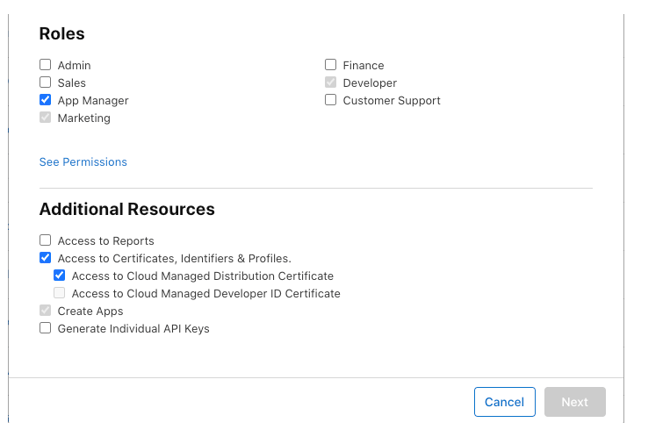
Task: Check the Sales role
Action: pos(45,82)
